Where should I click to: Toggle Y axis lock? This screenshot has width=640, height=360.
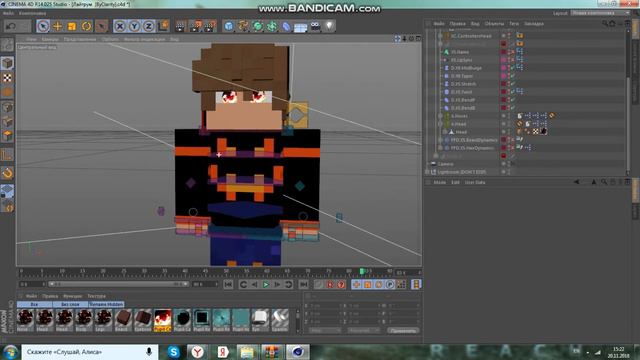pos(134,27)
